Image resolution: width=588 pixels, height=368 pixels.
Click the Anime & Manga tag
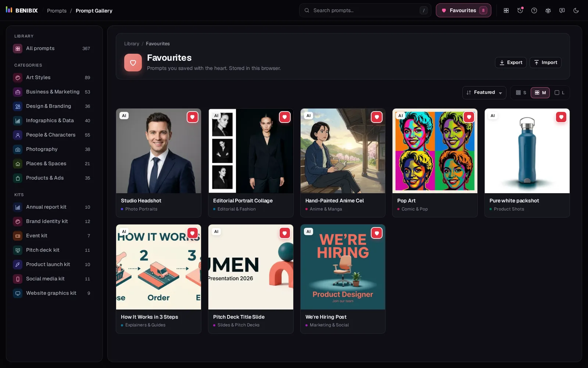[326, 209]
